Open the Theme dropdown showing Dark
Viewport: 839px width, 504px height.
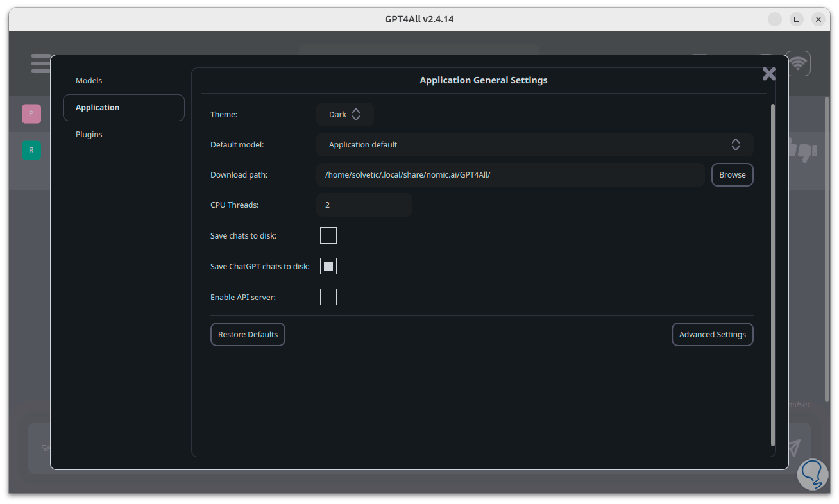coord(345,114)
